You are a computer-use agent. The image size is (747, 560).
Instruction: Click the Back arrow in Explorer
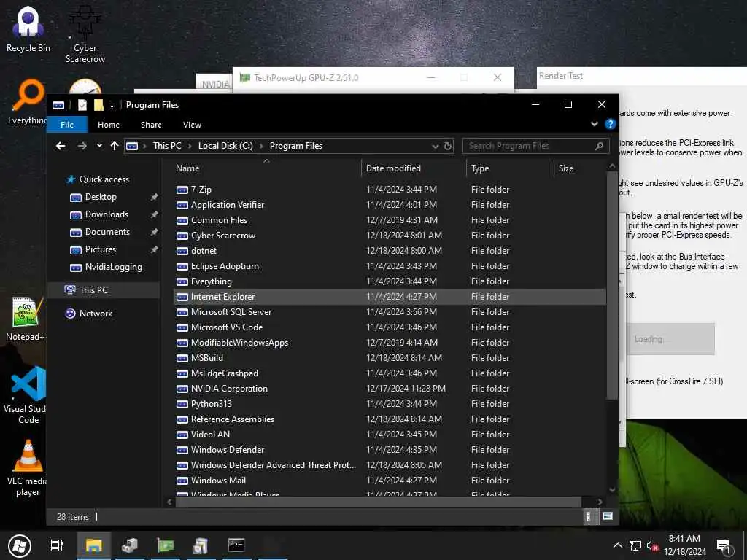click(61, 146)
